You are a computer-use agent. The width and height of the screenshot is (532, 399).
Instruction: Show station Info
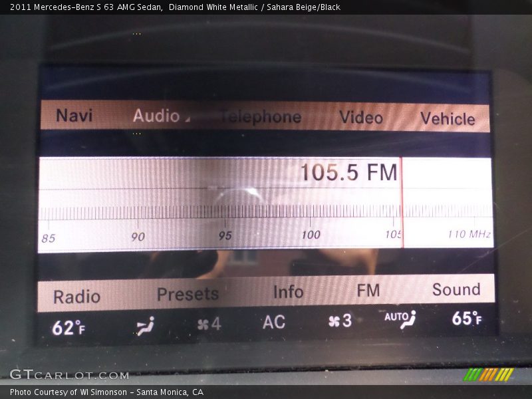[288, 292]
